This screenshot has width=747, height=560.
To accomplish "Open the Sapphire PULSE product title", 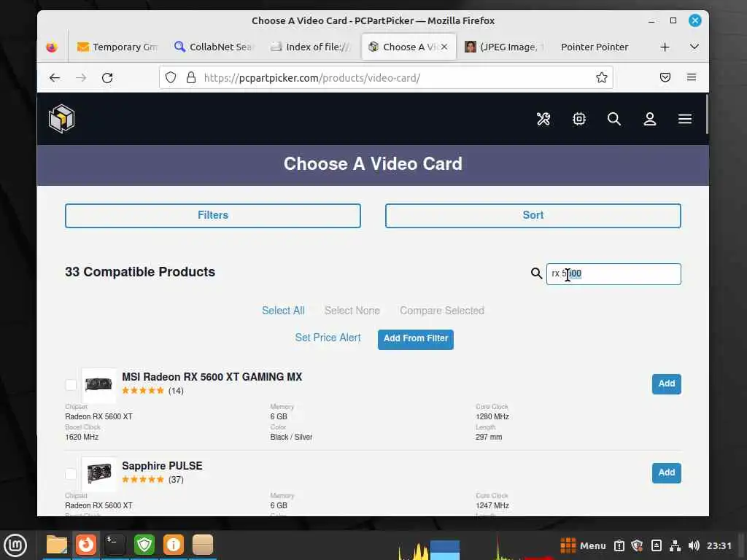I will tap(162, 466).
